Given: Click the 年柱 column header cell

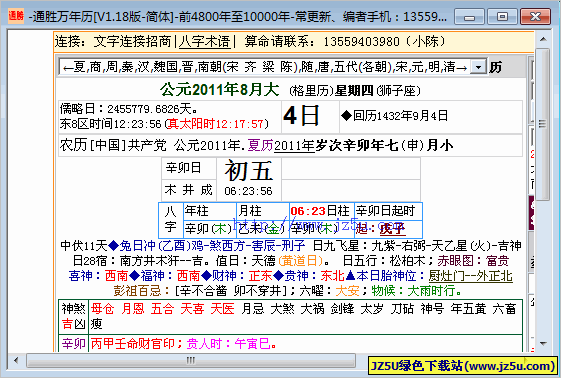Looking at the screenshot, I should coord(210,211).
